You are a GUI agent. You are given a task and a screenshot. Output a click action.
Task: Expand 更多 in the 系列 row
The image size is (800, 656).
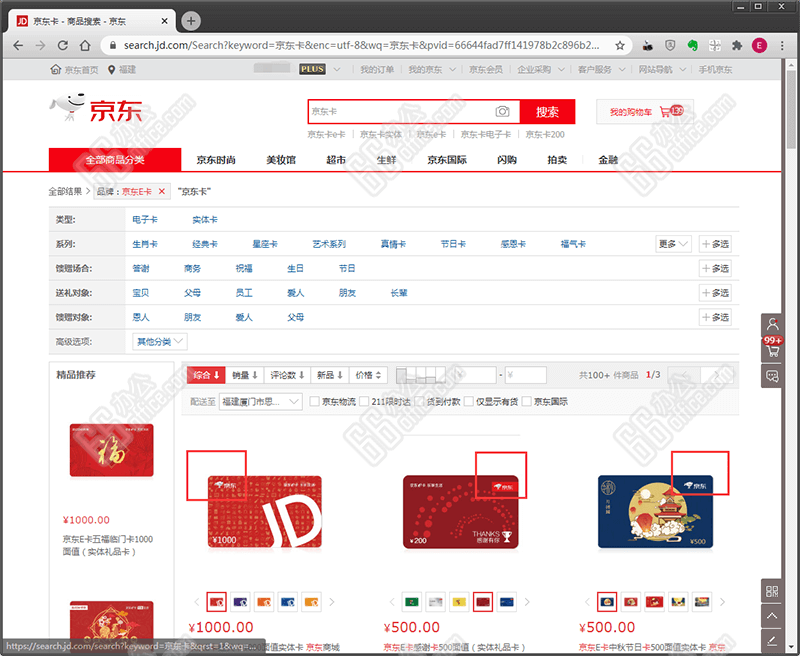coord(673,244)
